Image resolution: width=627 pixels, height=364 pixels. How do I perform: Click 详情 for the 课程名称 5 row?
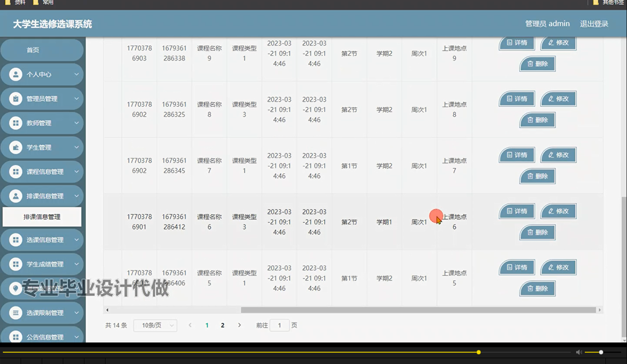(517, 268)
